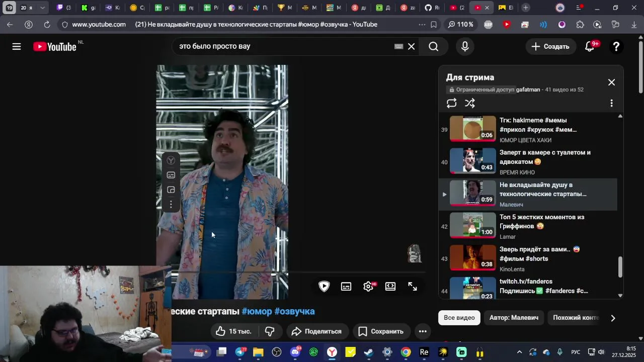Open player settings gear

pos(368,287)
